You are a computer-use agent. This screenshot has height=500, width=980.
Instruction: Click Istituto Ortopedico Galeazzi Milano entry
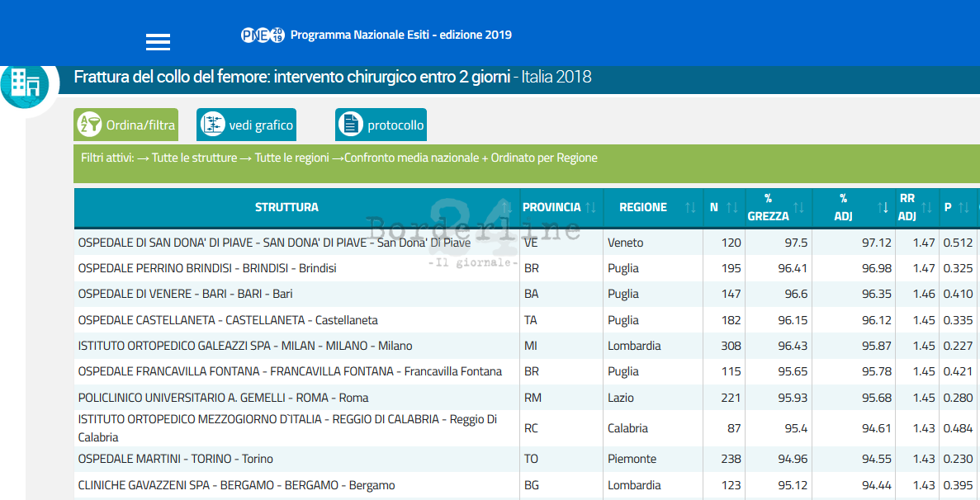tap(245, 346)
